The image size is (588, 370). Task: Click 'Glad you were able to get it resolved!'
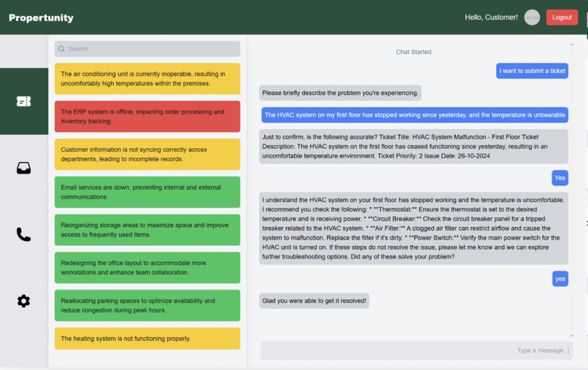tap(314, 301)
